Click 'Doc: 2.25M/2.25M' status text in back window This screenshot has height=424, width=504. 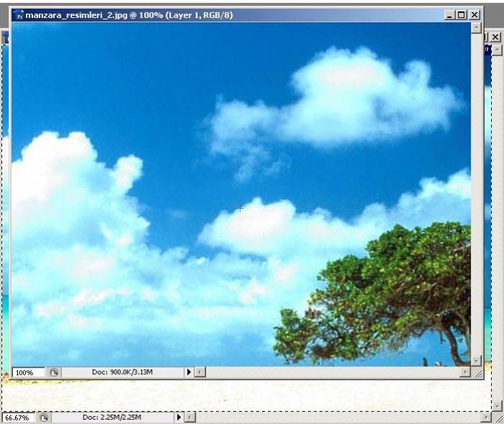click(112, 418)
